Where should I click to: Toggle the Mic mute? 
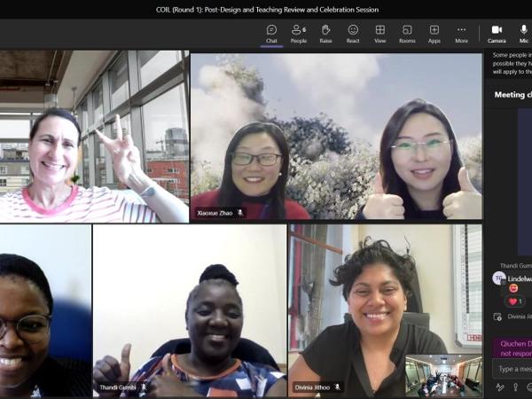[524, 34]
